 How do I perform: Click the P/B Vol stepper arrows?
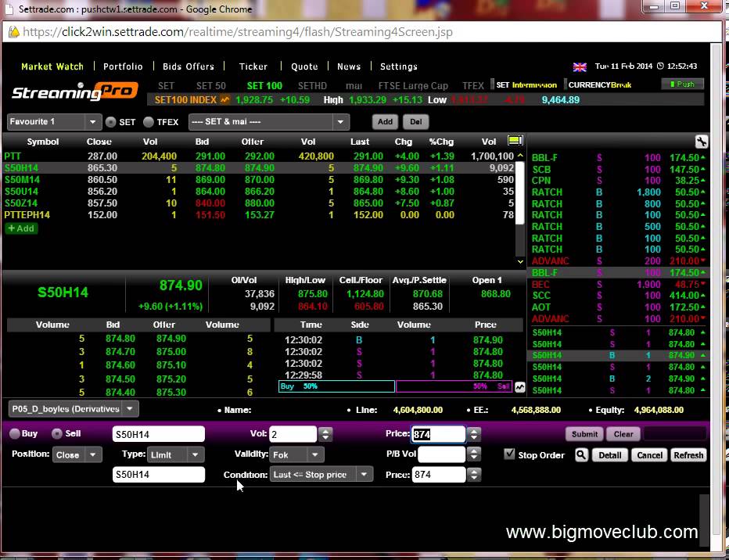coord(474,454)
